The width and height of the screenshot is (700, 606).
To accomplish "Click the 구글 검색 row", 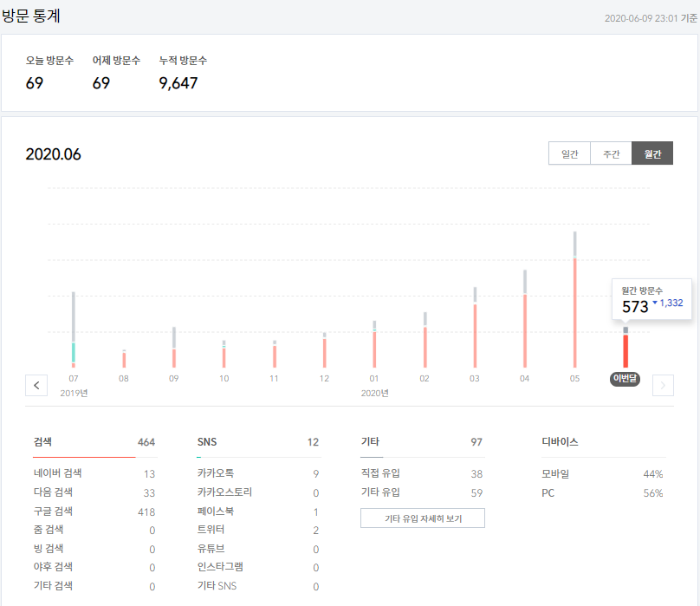I will coord(94,511).
